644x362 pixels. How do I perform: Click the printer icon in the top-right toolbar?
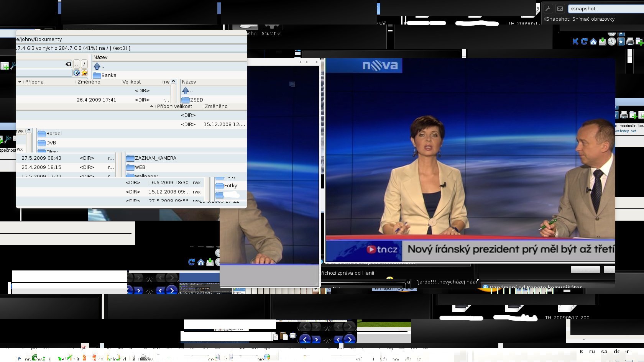pyautogui.click(x=630, y=41)
